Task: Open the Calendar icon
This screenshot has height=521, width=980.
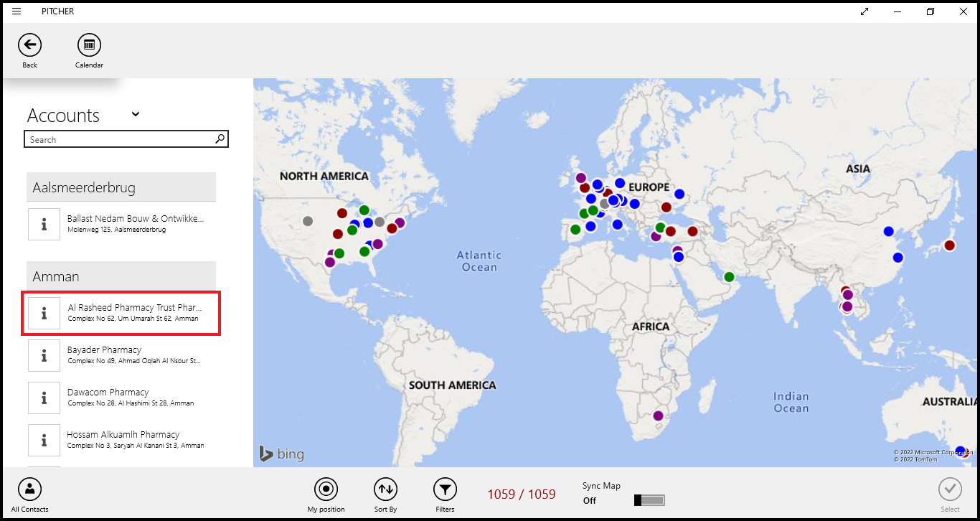Action: 89,45
